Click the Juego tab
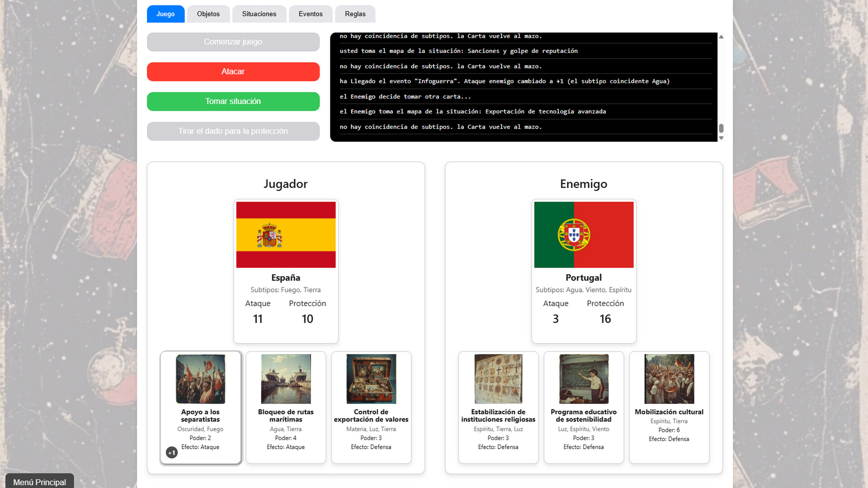868x488 pixels. pyautogui.click(x=165, y=14)
